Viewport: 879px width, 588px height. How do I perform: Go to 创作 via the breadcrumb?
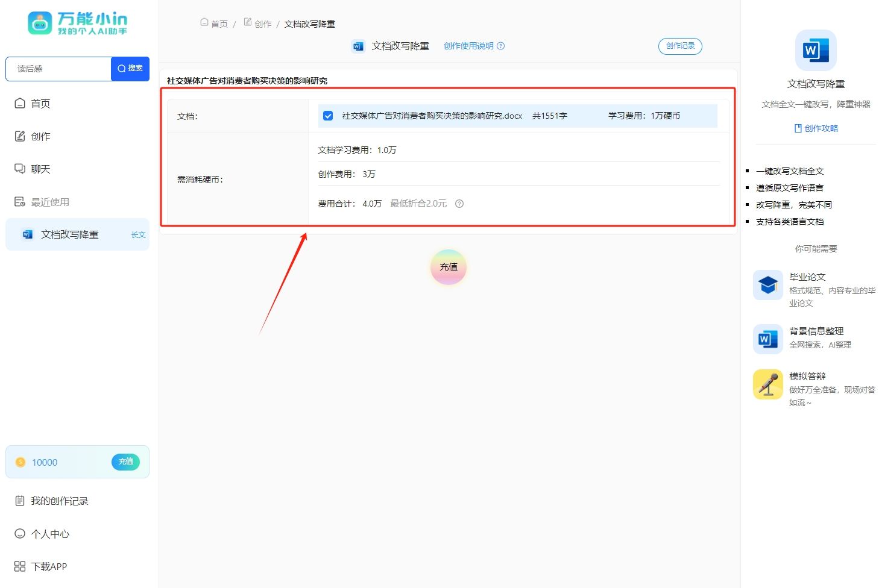[263, 24]
